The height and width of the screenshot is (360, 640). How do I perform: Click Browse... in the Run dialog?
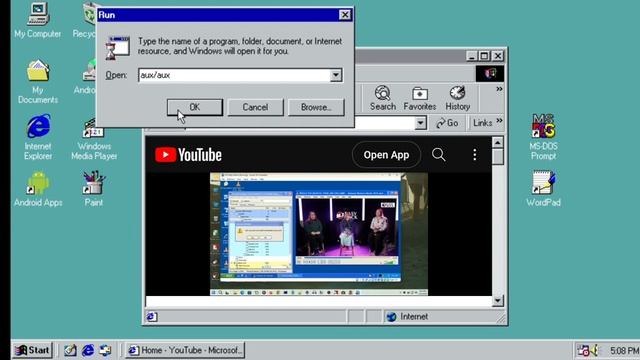pyautogui.click(x=316, y=107)
